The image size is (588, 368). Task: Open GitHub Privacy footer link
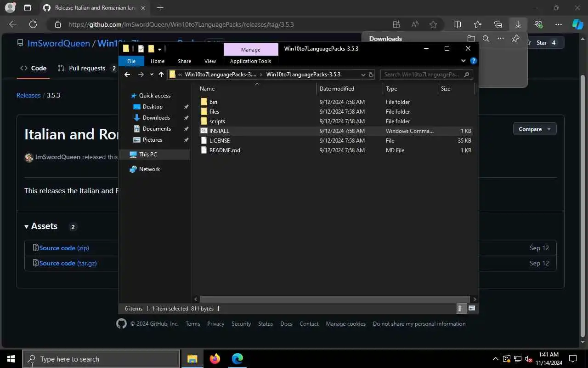[215, 324]
